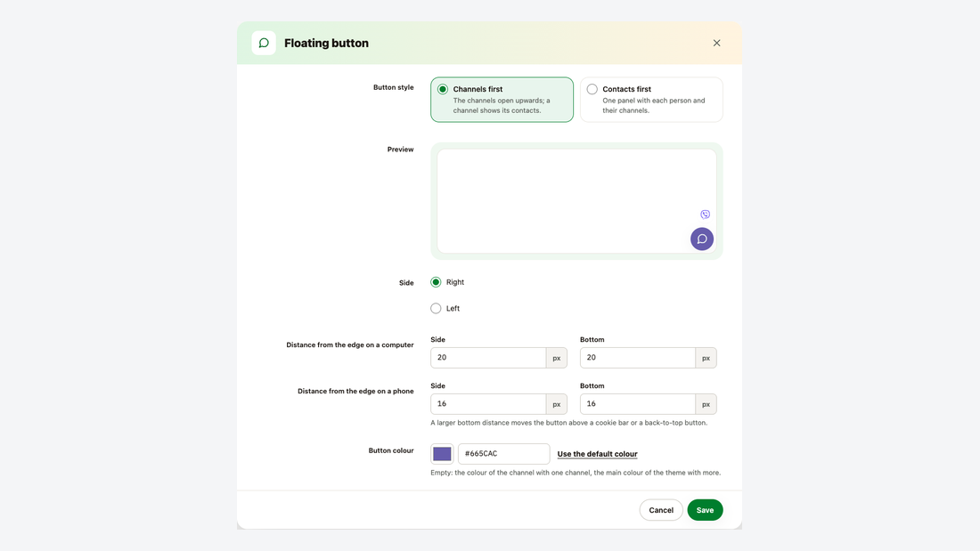Click the Use the default colour link
Image resolution: width=980 pixels, height=551 pixels.
pos(598,454)
